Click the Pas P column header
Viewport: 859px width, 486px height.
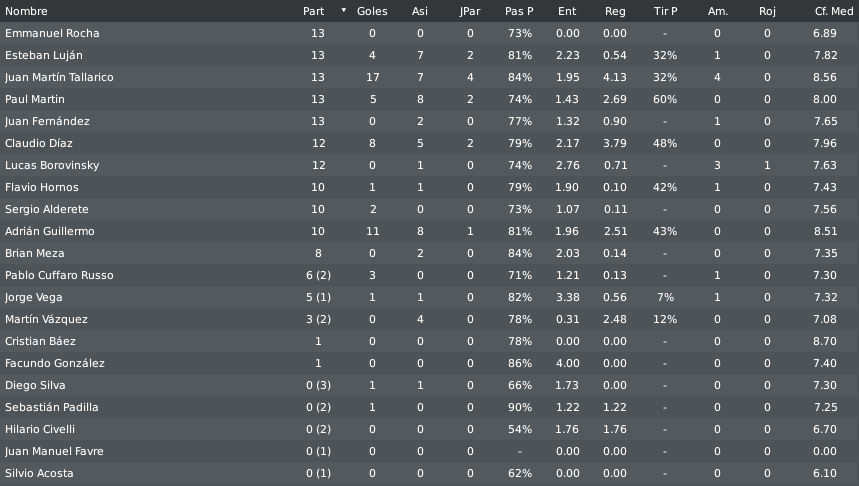(x=519, y=11)
